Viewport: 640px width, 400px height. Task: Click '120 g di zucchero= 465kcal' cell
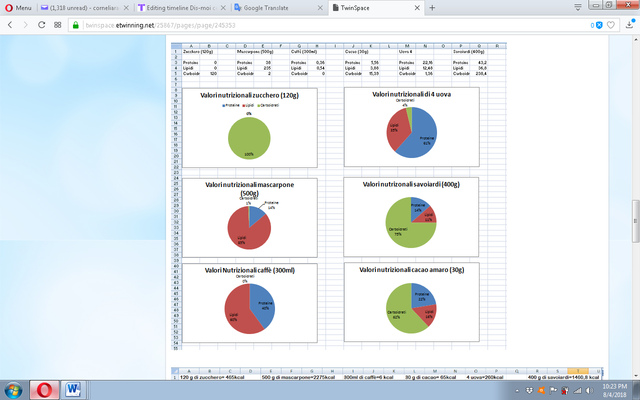(x=212, y=377)
